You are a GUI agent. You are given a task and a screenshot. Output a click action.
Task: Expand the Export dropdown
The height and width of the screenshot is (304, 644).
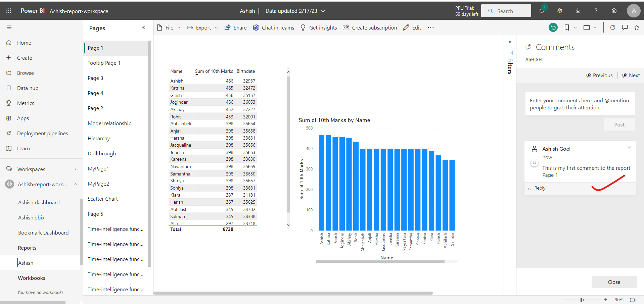217,28
